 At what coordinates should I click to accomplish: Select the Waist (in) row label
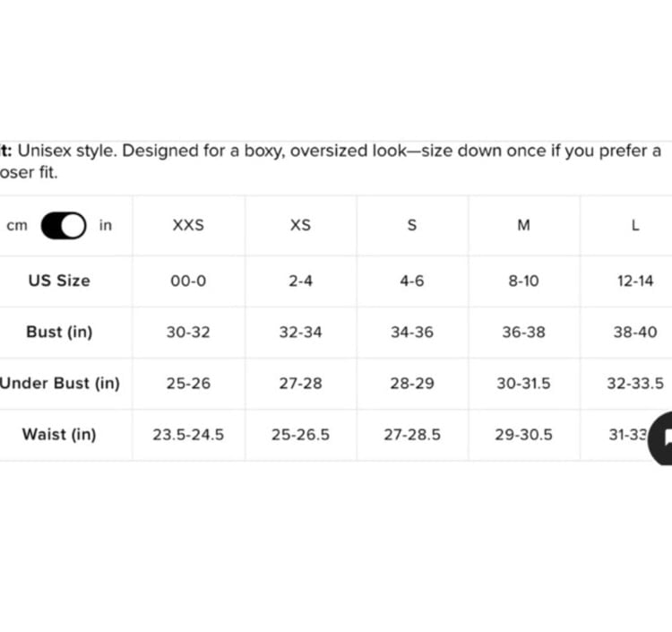click(59, 435)
